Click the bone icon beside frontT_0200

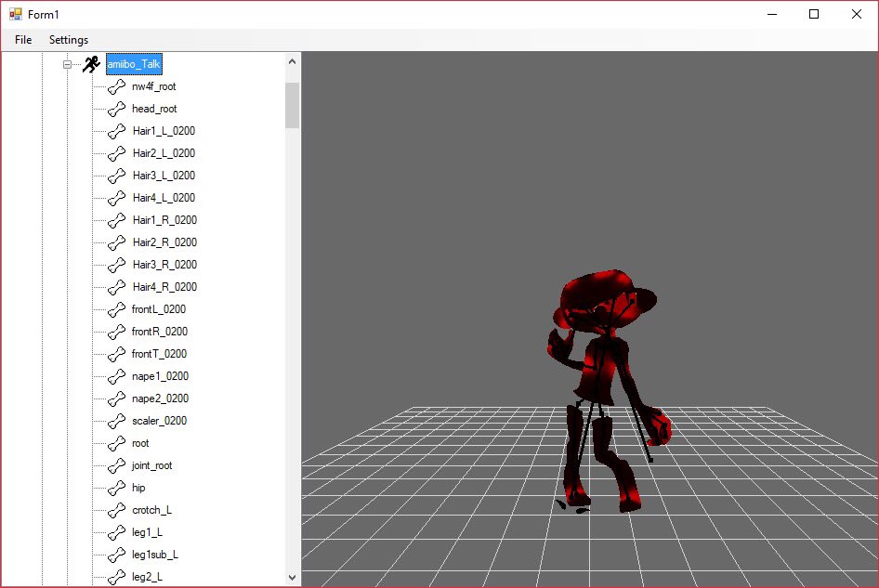(116, 354)
